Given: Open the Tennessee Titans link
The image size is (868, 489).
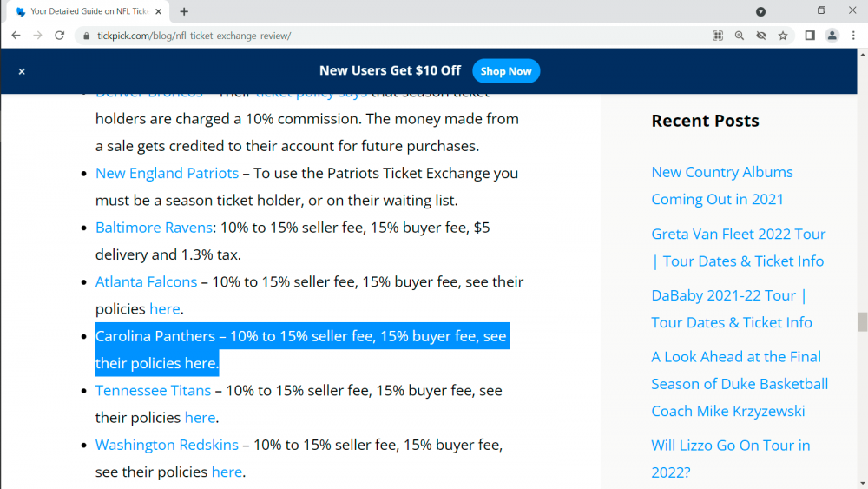Looking at the screenshot, I should 154,391.
